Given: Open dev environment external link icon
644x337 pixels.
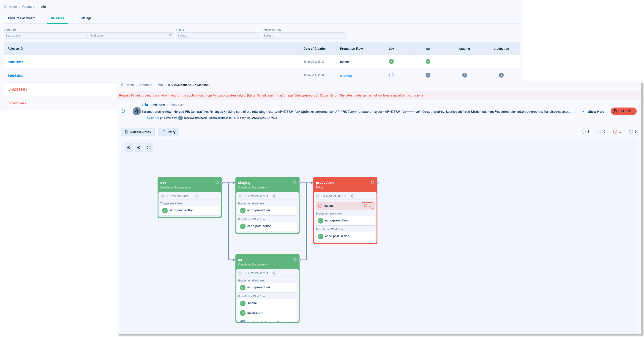Looking at the screenshot, I should (217, 182).
